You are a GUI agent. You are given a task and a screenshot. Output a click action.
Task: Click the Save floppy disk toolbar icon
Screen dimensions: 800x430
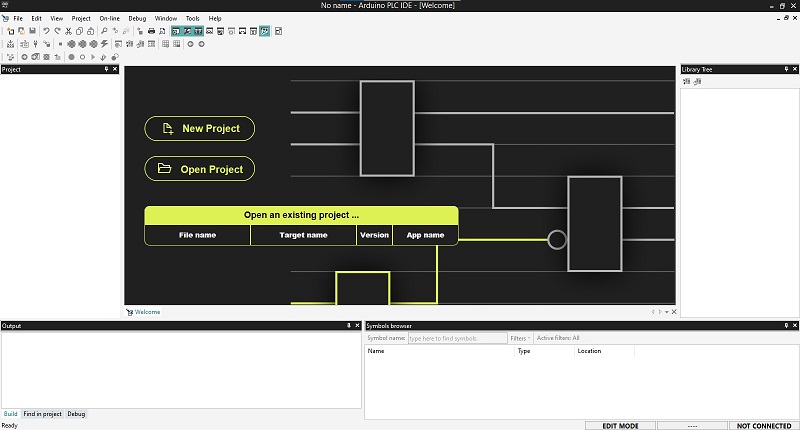(x=33, y=31)
